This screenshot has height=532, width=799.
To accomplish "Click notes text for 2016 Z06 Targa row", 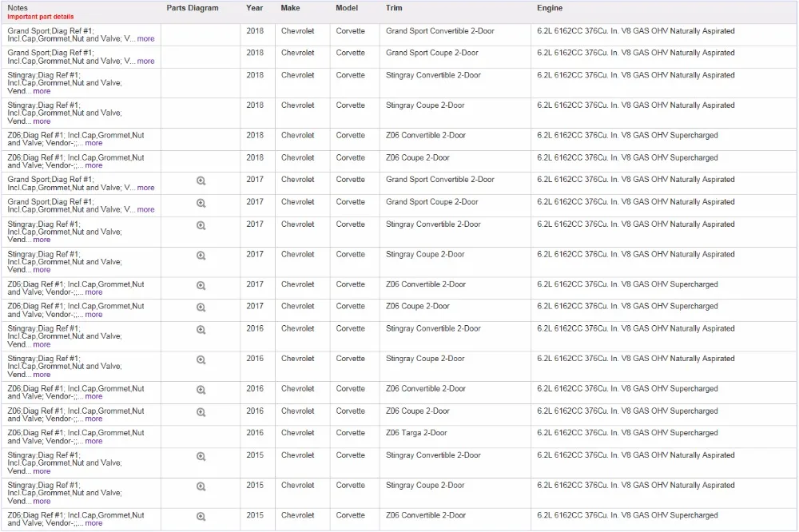I will pyautogui.click(x=76, y=437).
